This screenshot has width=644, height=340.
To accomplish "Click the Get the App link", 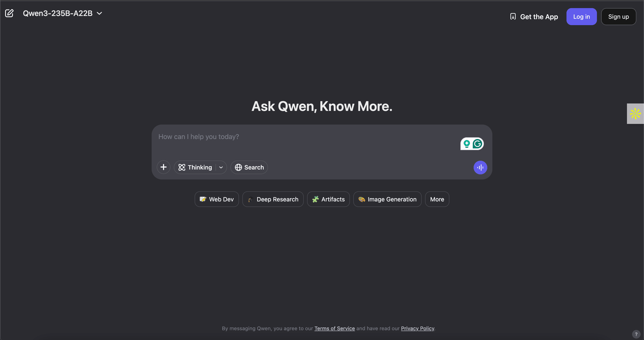I will coord(534,17).
